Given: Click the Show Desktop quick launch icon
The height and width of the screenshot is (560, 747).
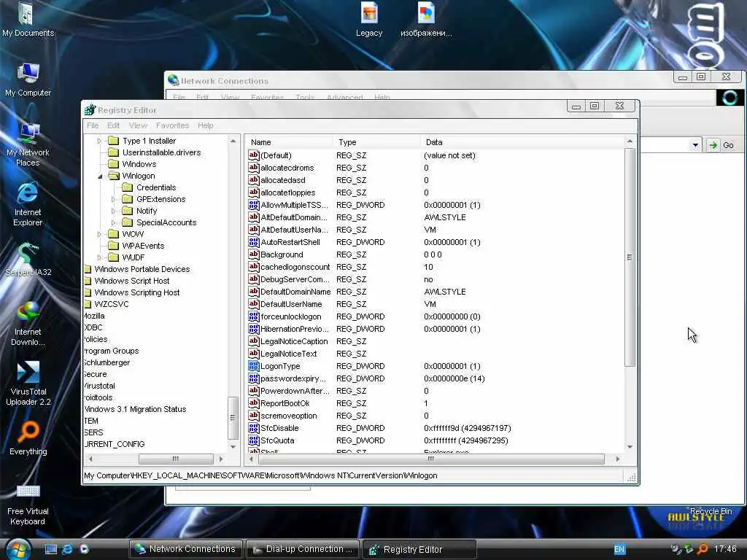Looking at the screenshot, I should click(x=50, y=549).
